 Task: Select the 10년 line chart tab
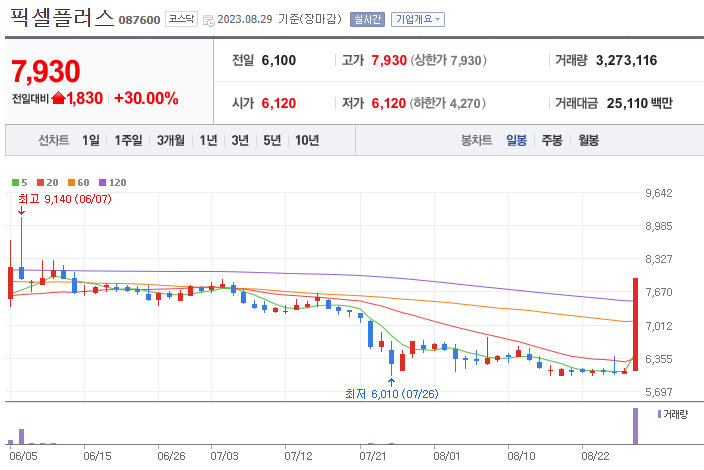pyautogui.click(x=307, y=141)
